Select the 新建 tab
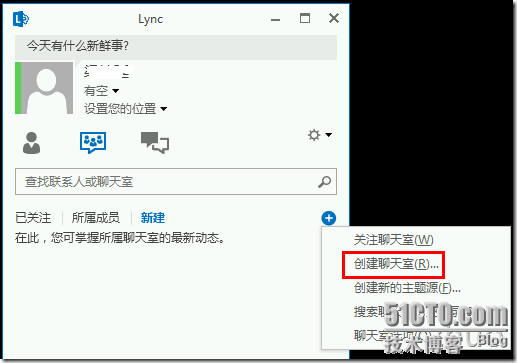The height and width of the screenshot is (363, 517). (x=153, y=218)
